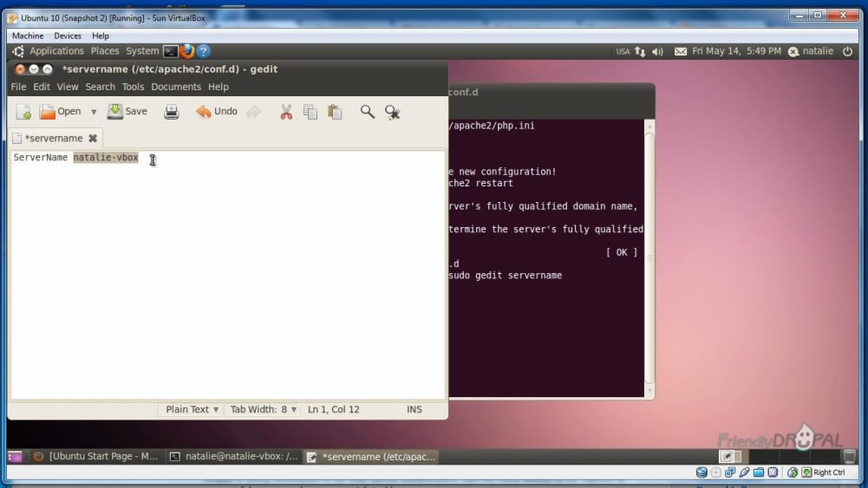Minimize the gedit window
Viewport: 868px width, 488px height.
34,69
